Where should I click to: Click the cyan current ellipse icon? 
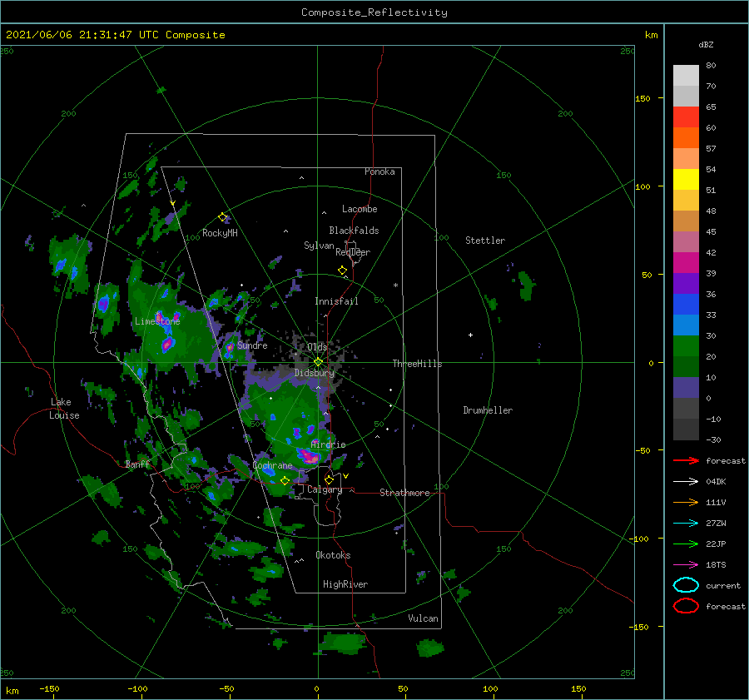click(686, 585)
